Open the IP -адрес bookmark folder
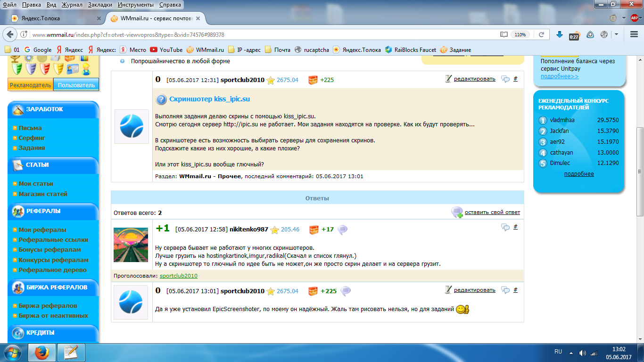The width and height of the screenshot is (644, 362). pos(244,49)
